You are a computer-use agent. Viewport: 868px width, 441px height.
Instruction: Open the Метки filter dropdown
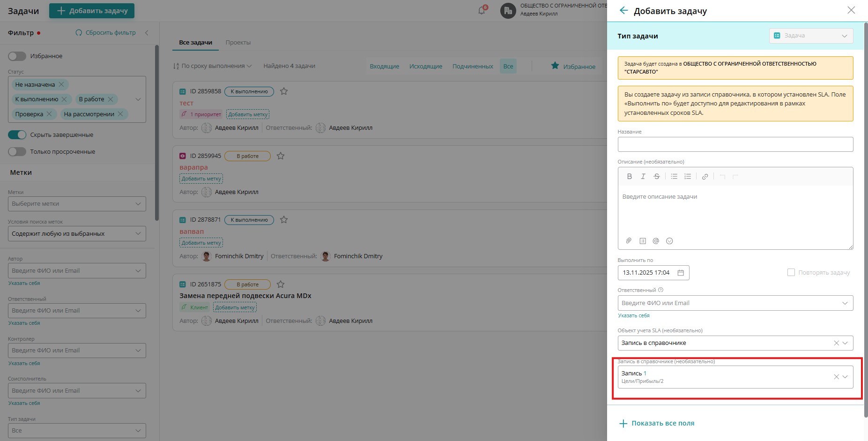(x=77, y=204)
